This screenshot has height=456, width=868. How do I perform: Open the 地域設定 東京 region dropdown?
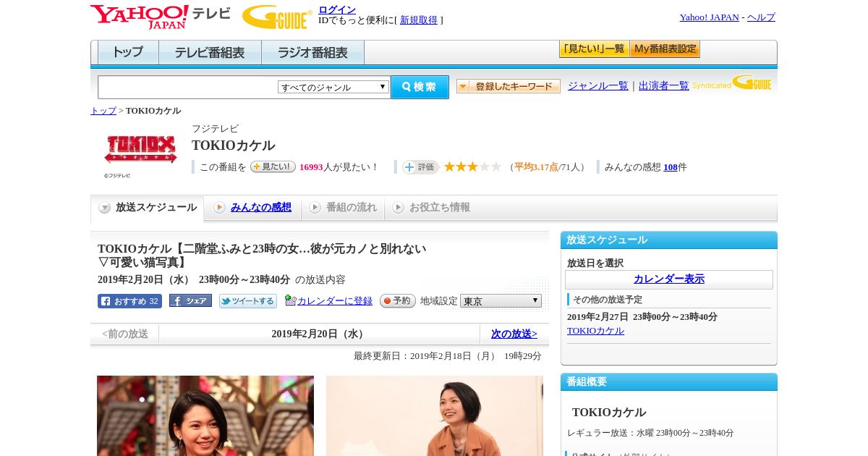[501, 300]
